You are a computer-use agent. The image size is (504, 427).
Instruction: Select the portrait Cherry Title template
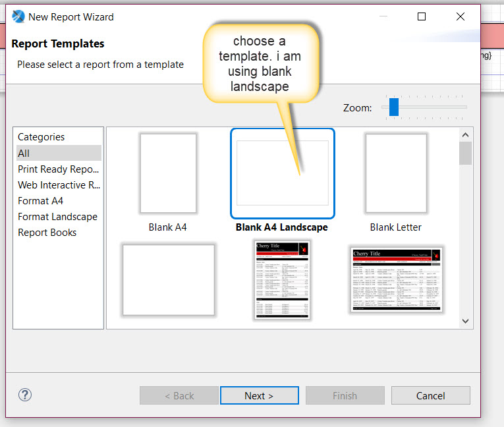(282, 279)
